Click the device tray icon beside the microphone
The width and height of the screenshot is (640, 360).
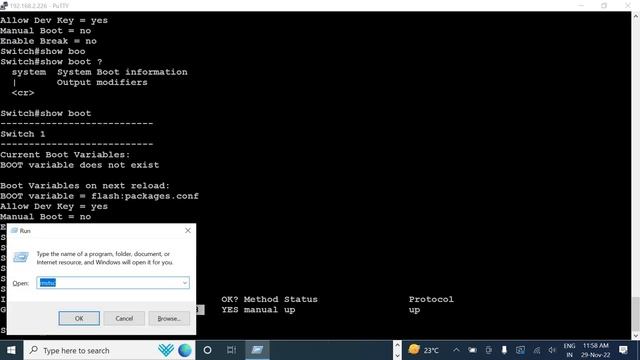coord(488,350)
